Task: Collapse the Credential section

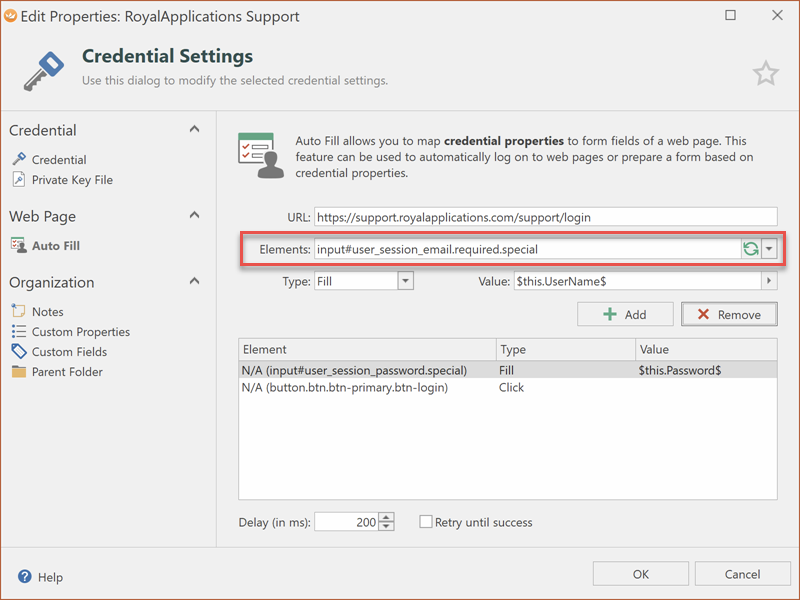Action: pyautogui.click(x=194, y=129)
